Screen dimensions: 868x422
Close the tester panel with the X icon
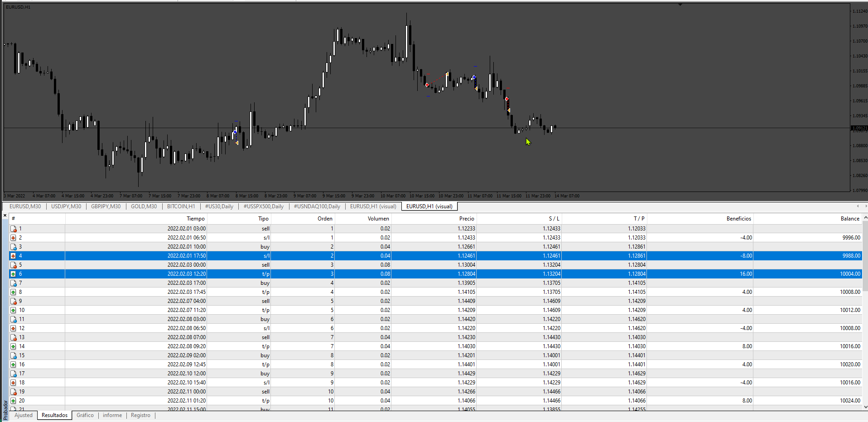(x=5, y=215)
